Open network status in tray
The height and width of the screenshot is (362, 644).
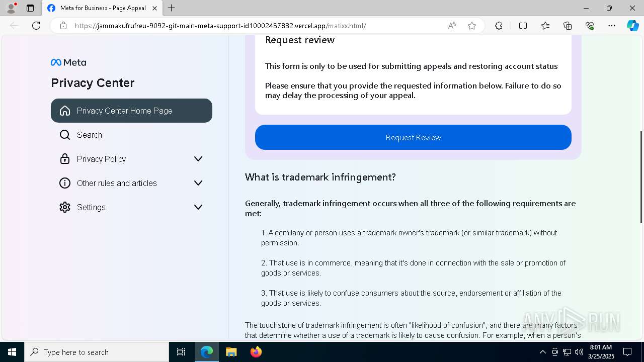567,352
